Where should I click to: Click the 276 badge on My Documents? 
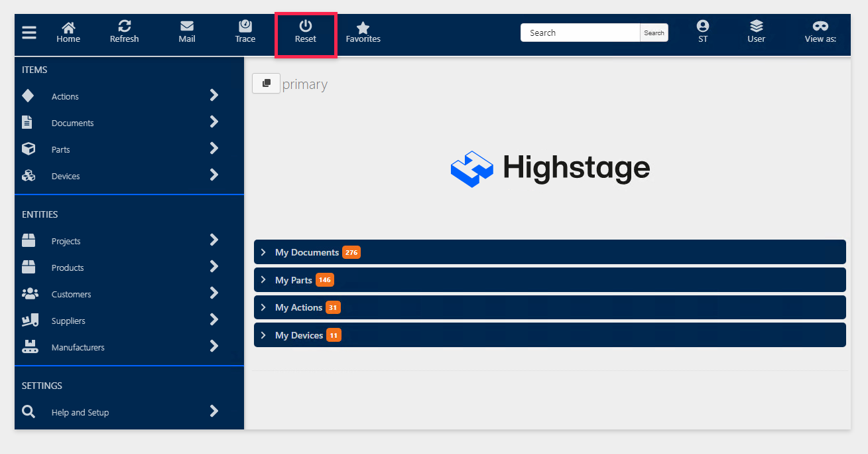coord(351,252)
